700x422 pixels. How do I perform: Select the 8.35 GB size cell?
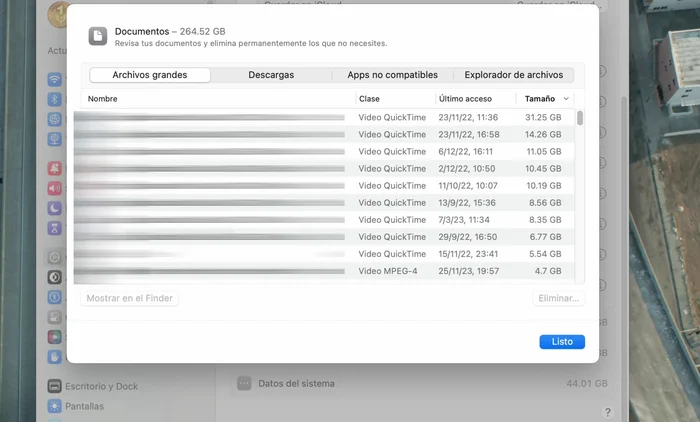[545, 220]
